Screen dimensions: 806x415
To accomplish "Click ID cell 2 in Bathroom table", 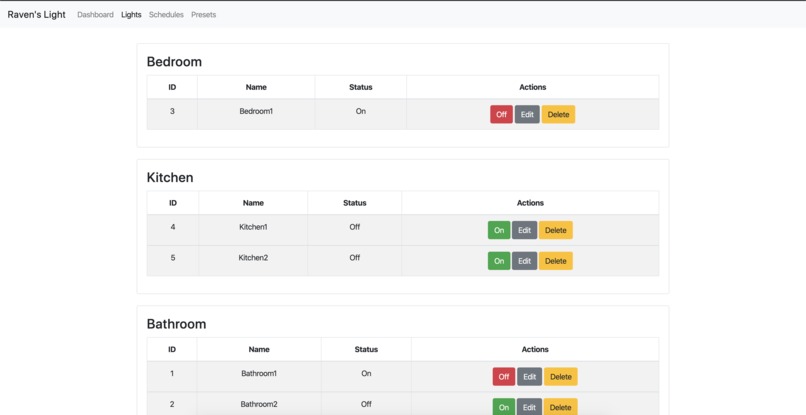I will pyautogui.click(x=172, y=404).
